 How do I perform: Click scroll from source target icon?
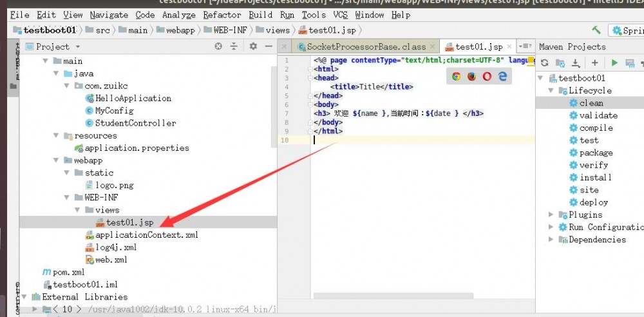click(218, 46)
